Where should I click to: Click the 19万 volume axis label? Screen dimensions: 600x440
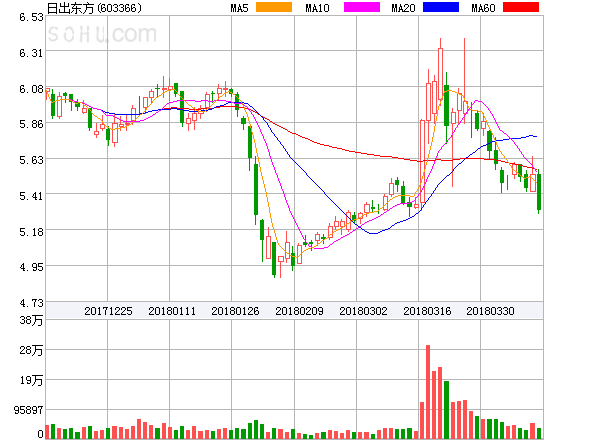click(x=31, y=380)
